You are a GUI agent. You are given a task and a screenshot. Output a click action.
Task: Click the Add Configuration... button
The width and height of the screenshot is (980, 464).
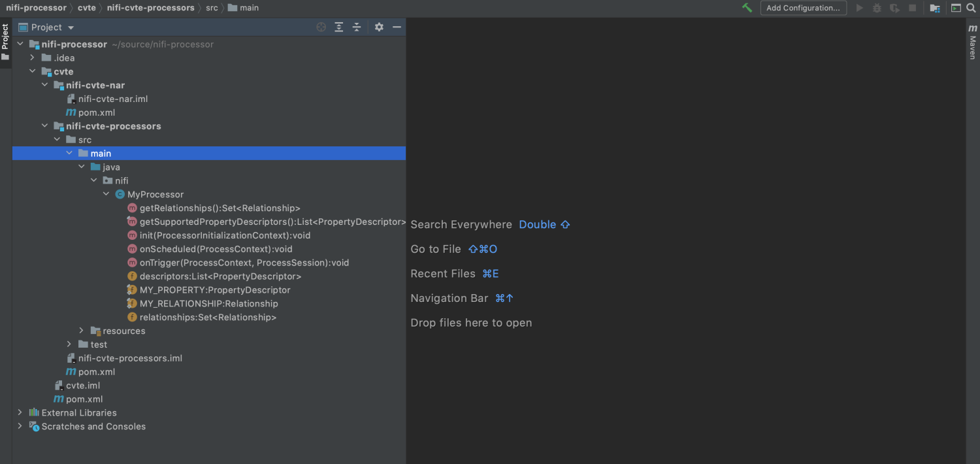[803, 8]
